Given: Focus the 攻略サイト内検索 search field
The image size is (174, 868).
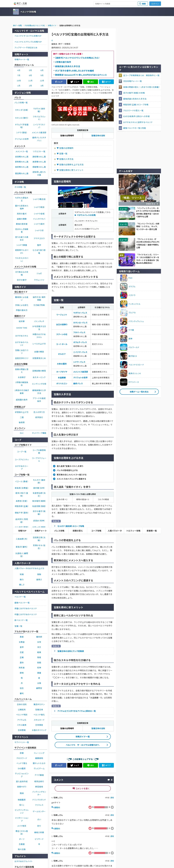Looking at the screenshot, I should point(115,4).
